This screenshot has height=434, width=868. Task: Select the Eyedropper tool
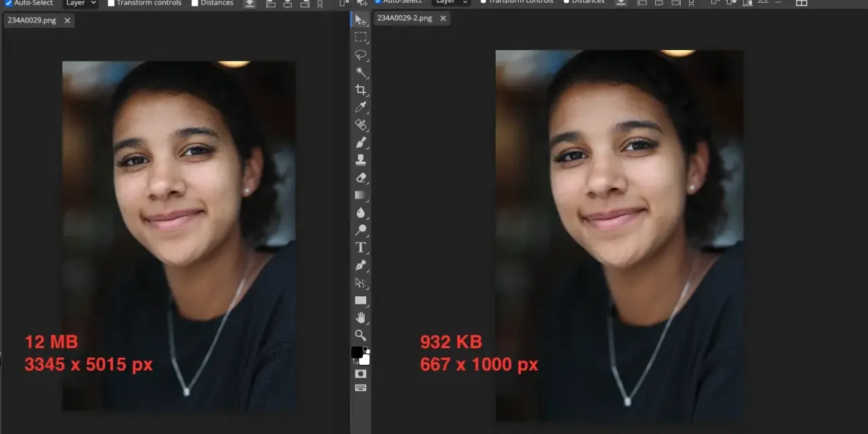[361, 107]
